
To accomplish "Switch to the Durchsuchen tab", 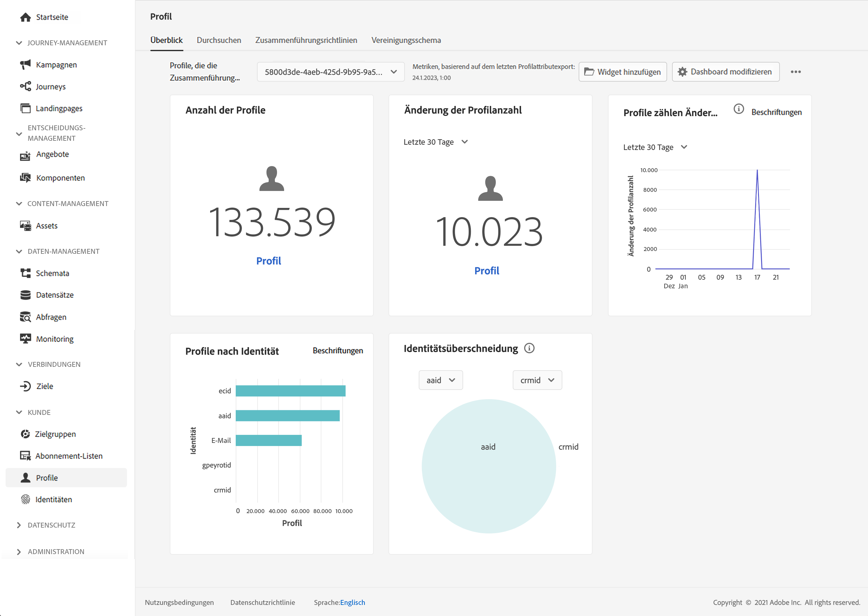I will [218, 40].
